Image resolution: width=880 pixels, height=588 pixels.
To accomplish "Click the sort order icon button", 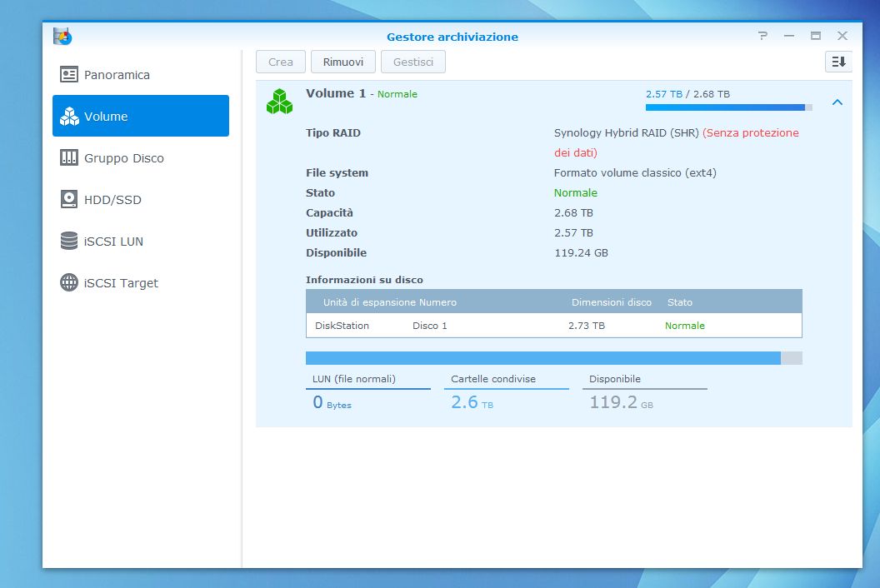I will pos(838,62).
